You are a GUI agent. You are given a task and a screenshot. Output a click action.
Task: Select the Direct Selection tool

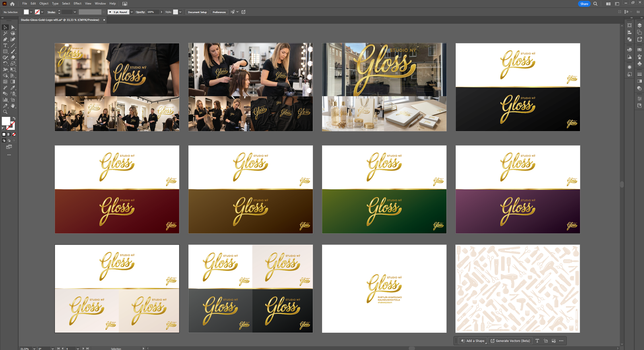pyautogui.click(x=13, y=27)
